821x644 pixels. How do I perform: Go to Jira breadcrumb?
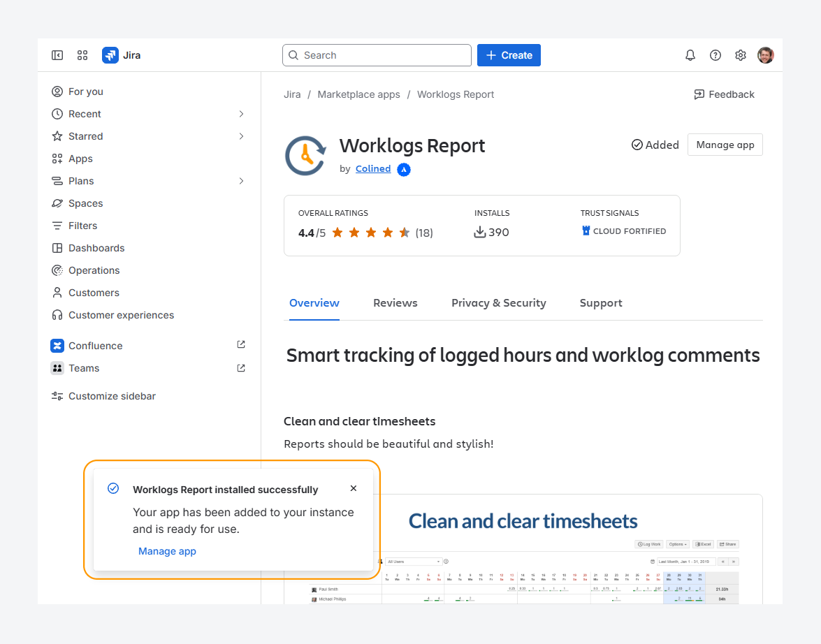coord(292,94)
